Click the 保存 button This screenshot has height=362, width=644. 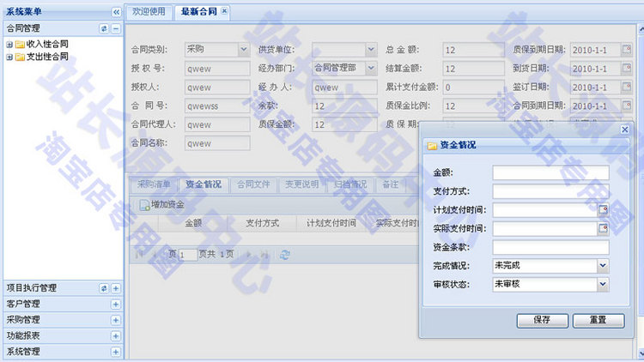pos(542,321)
